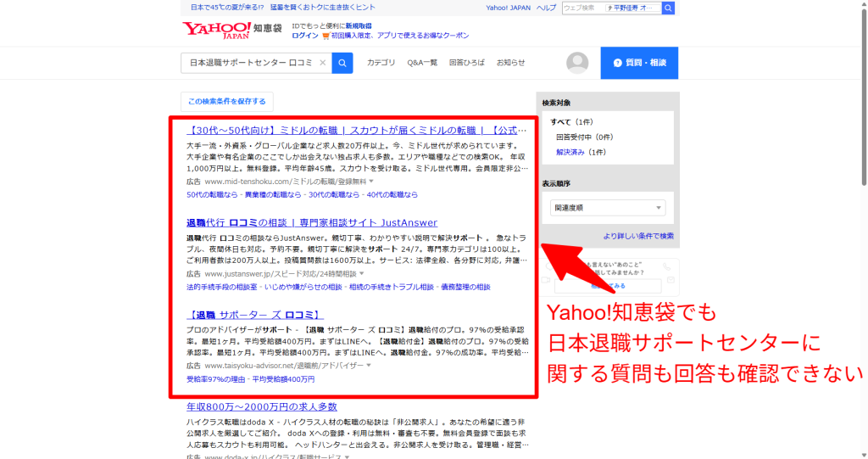The image size is (868, 459).
Task: Open the 初回購入限定 coupon link
Action: [400, 36]
